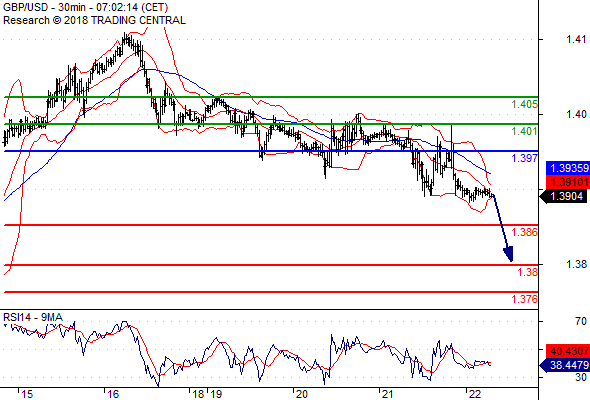The width and height of the screenshot is (590, 400).
Task: Click the red 40.4307 RSI value tag
Action: point(568,351)
